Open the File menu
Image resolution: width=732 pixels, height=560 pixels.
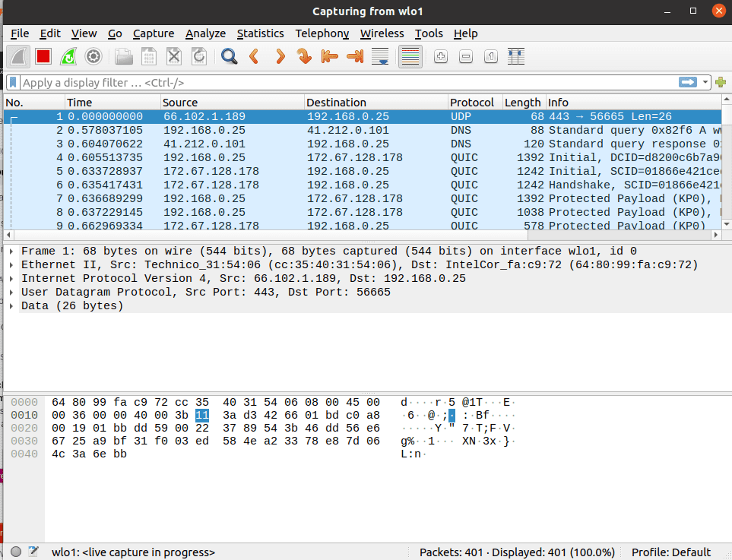click(x=20, y=33)
